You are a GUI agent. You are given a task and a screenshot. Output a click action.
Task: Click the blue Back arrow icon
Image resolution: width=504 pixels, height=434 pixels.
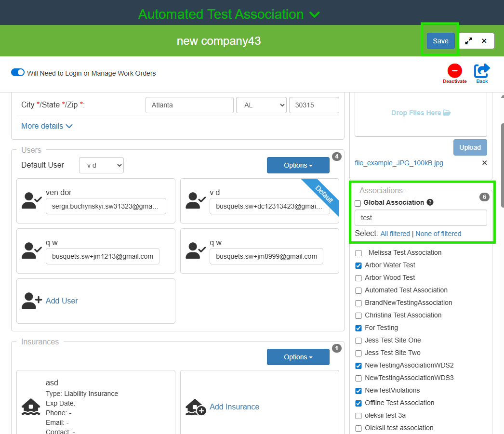(x=482, y=71)
